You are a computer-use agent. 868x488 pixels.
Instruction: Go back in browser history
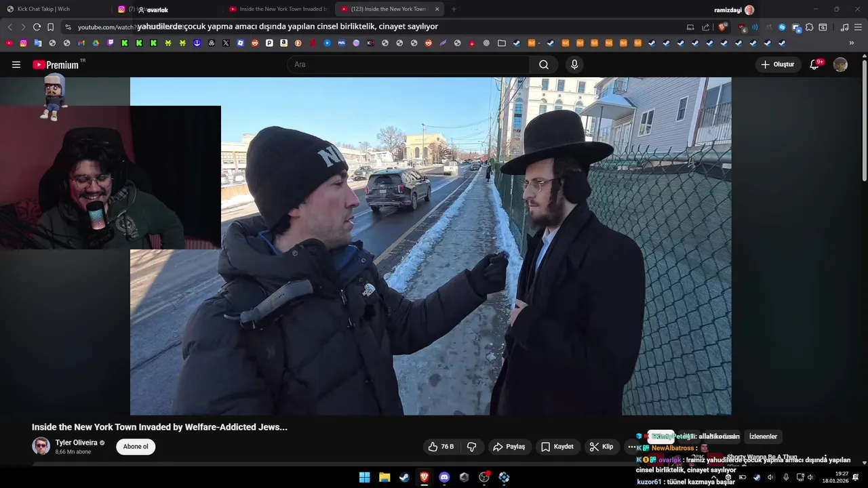9,27
